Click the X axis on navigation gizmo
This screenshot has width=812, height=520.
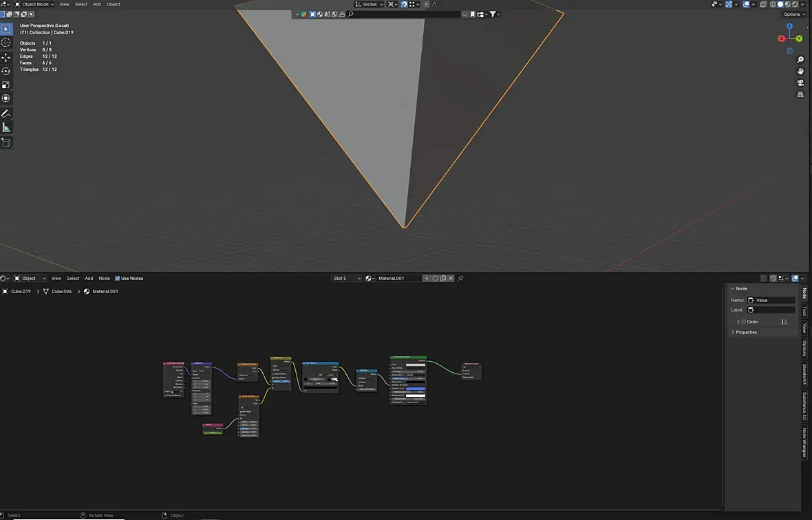pos(782,39)
